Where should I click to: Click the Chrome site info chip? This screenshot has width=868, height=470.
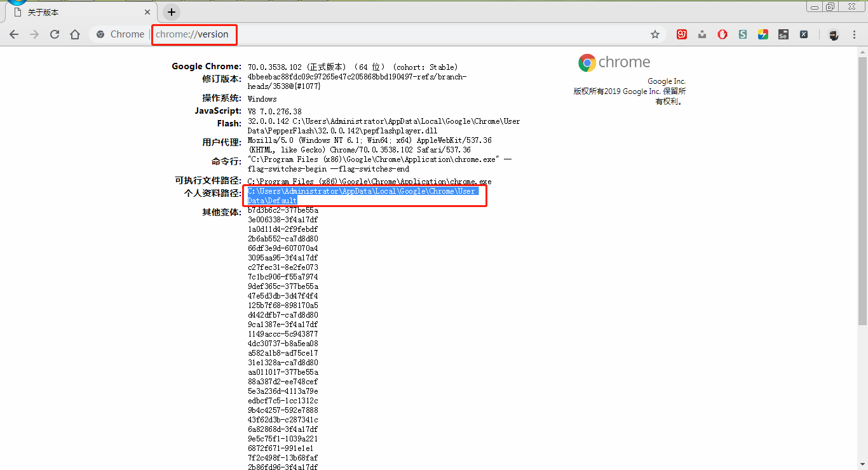[x=120, y=34]
